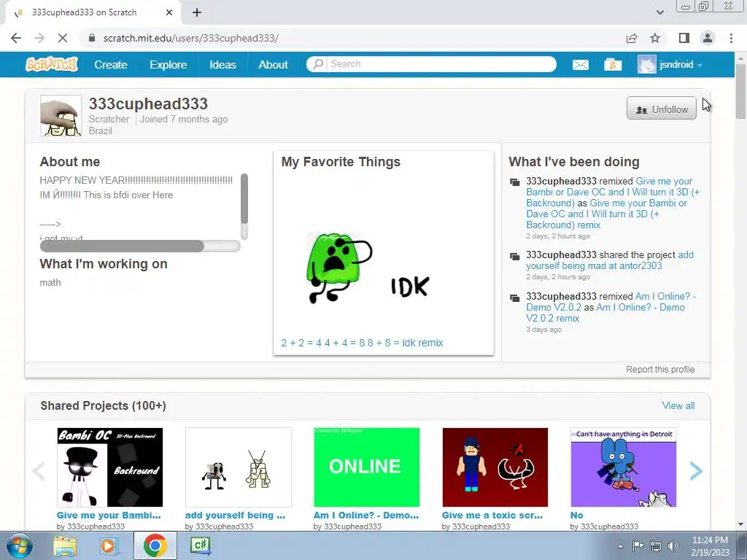
Task: Open the Messages envelope icon
Action: coord(580,65)
